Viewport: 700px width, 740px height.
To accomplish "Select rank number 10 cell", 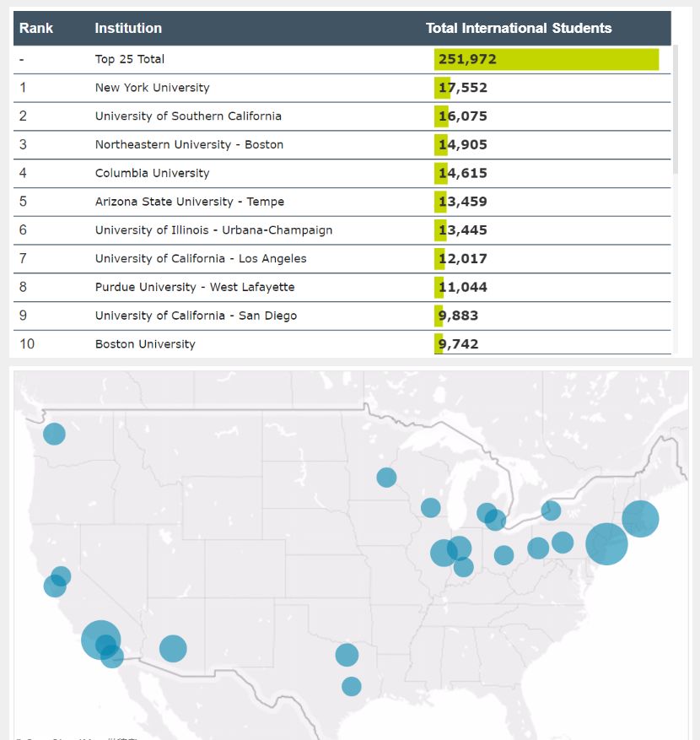I will click(x=27, y=344).
